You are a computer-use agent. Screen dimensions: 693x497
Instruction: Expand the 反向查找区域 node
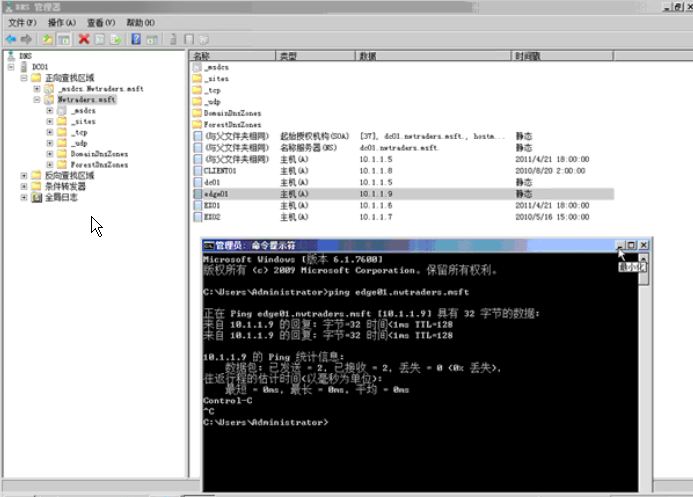[x=24, y=175]
